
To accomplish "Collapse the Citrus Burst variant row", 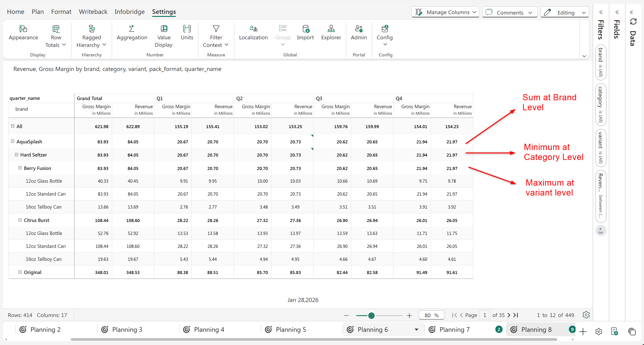I will 20,220.
